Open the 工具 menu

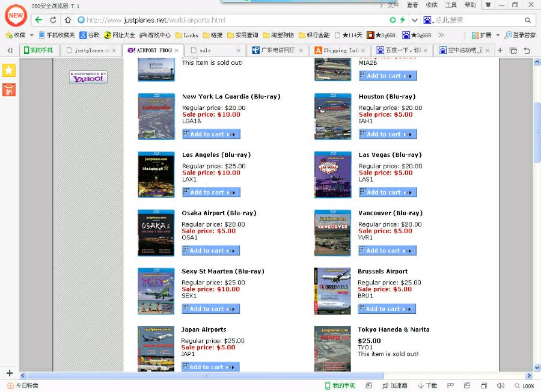[451, 5]
